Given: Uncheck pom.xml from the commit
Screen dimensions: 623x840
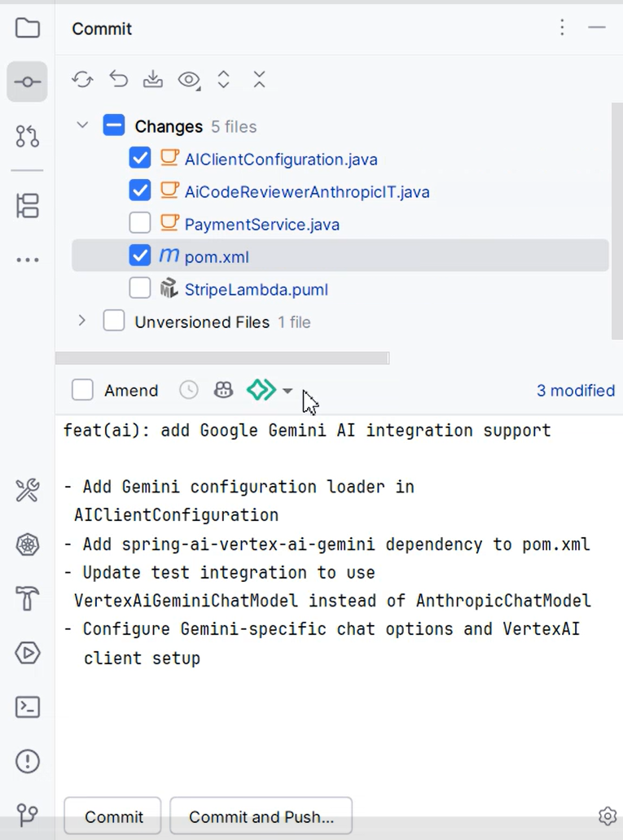Looking at the screenshot, I should tap(139, 256).
